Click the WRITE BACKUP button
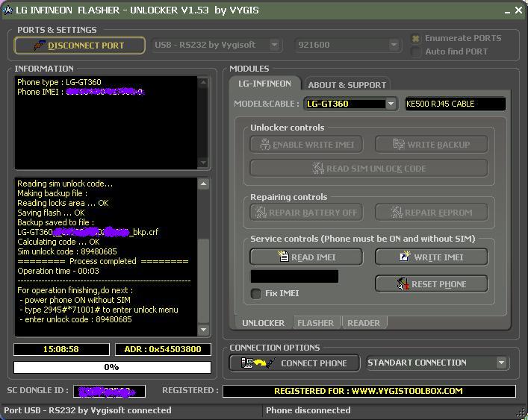The image size is (528, 420). click(432, 145)
